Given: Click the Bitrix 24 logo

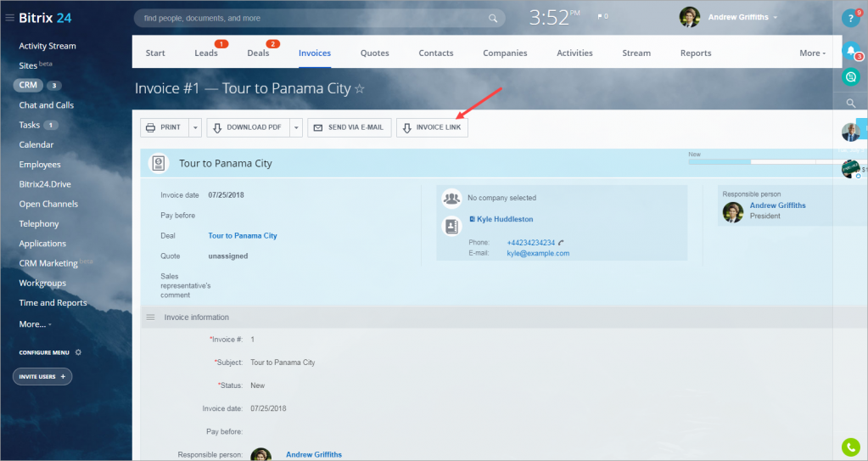Looking at the screenshot, I should 45,18.
